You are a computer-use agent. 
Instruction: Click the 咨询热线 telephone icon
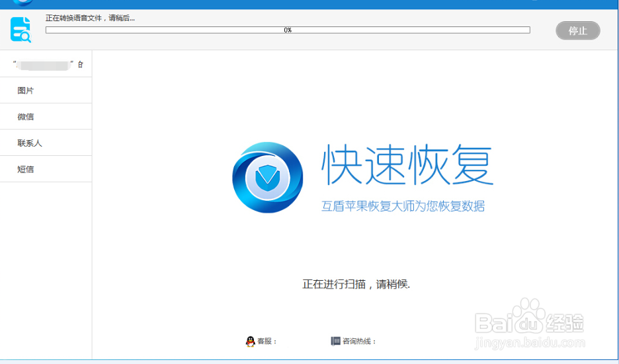click(x=335, y=341)
